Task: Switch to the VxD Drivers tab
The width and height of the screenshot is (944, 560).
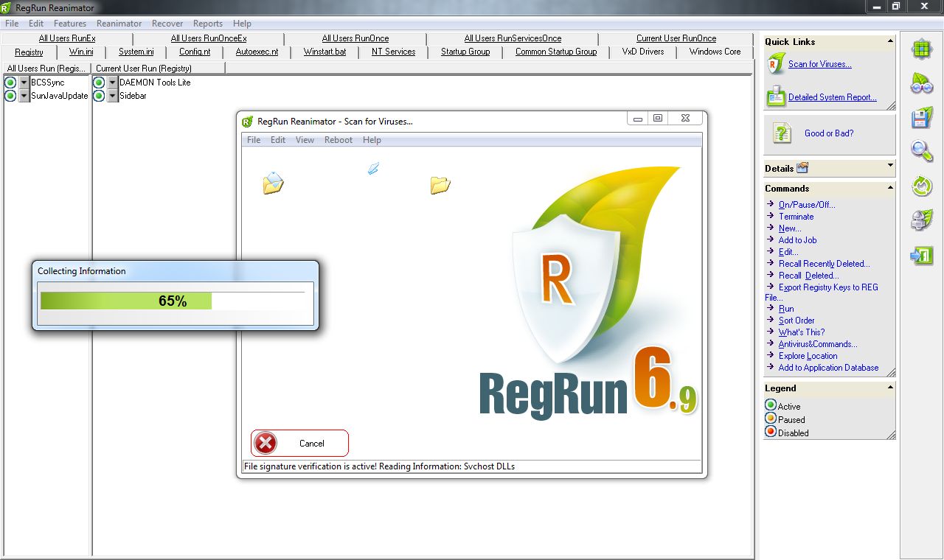Action: (x=643, y=52)
